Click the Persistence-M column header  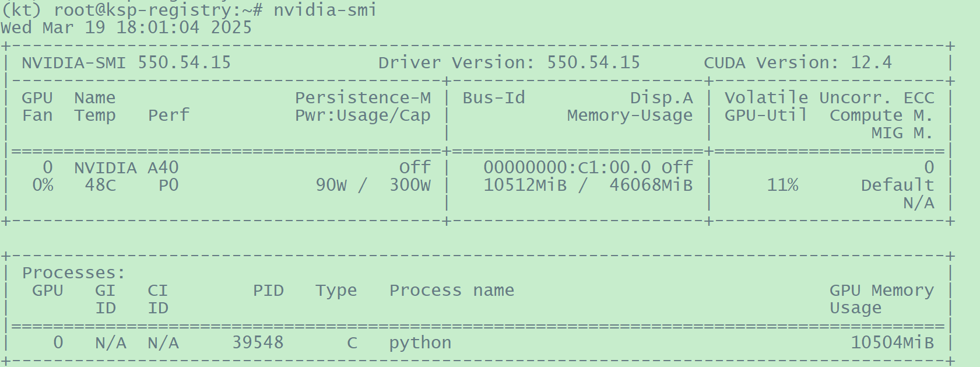click(x=363, y=97)
